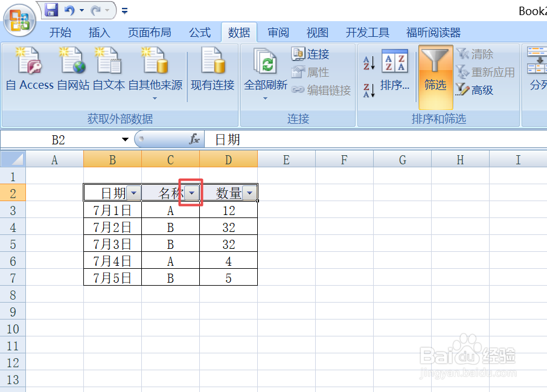
Task: Click the cell containing 7月5日
Action: 112,278
